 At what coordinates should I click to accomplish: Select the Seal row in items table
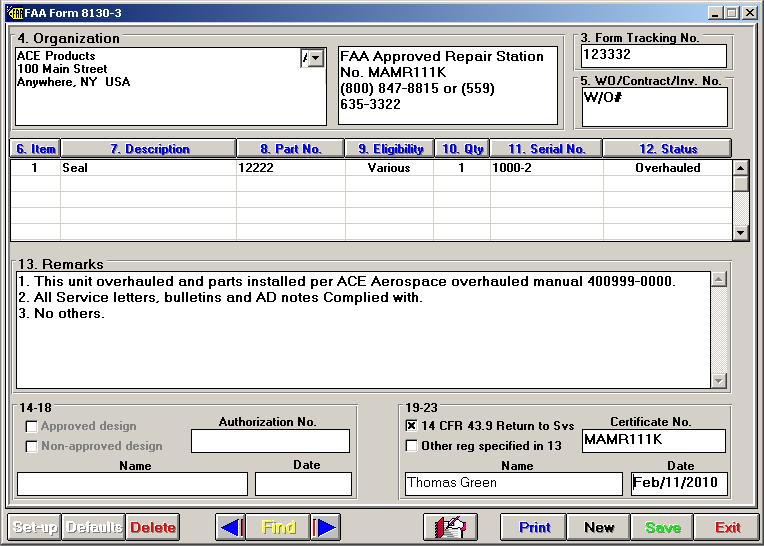click(x=147, y=168)
